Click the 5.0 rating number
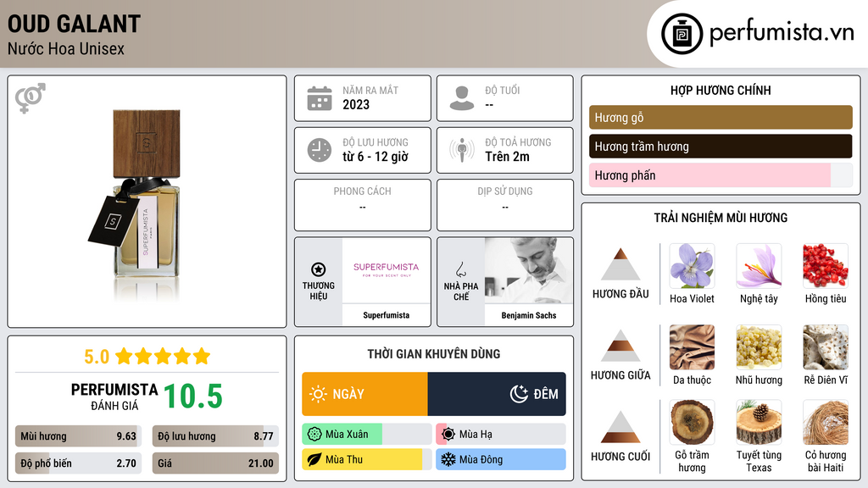Viewport: 868px width, 488px height. (97, 357)
